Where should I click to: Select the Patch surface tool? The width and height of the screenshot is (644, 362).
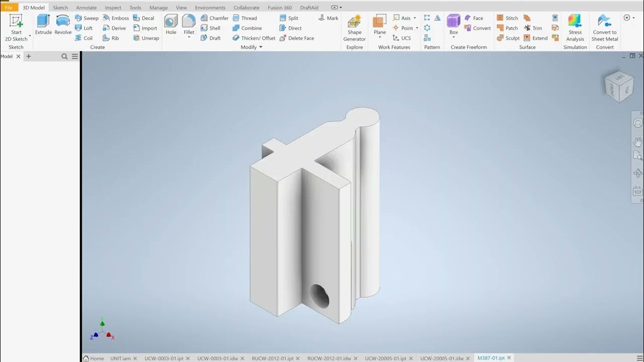[x=507, y=28]
